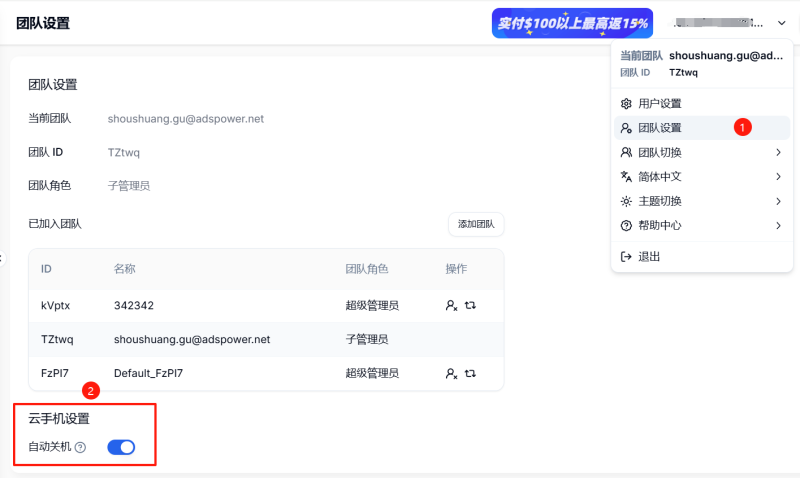The height and width of the screenshot is (478, 800).
Task: Click the remove-member icon in the kVptx row
Action: (451, 306)
